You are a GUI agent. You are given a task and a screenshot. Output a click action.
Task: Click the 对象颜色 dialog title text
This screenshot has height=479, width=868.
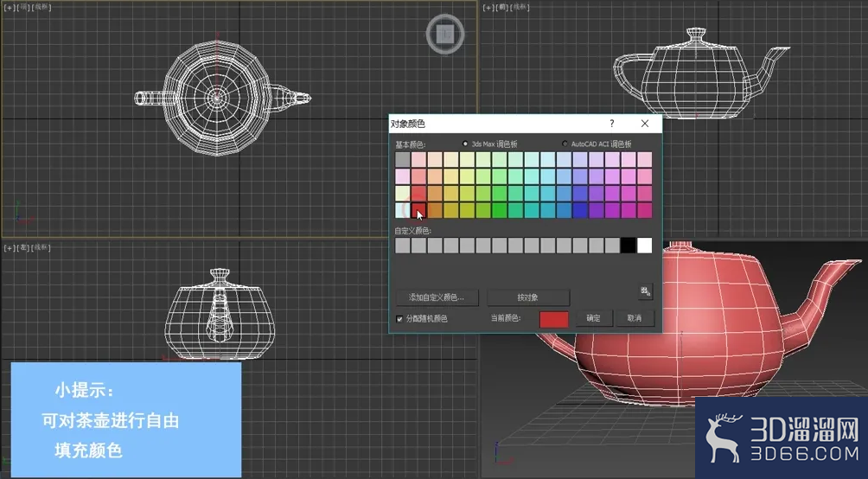coord(408,124)
